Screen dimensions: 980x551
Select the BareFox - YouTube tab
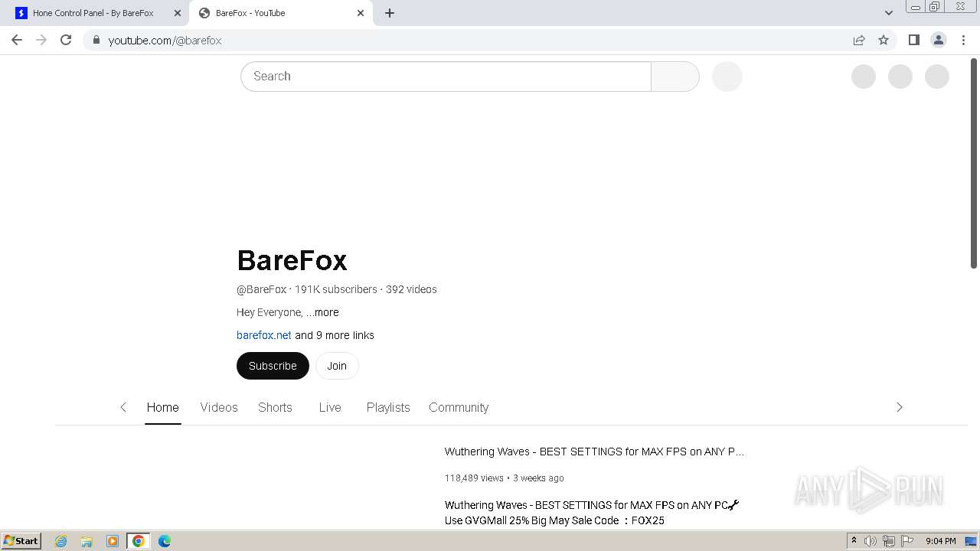pyautogui.click(x=281, y=13)
